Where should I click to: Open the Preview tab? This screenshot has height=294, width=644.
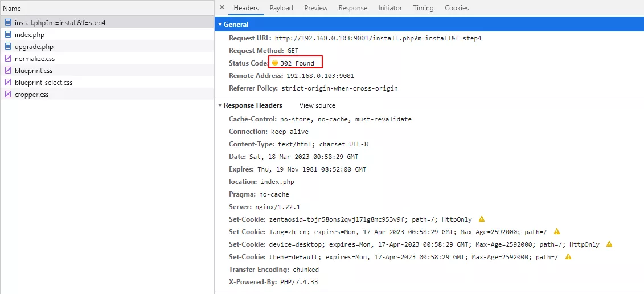pyautogui.click(x=316, y=8)
